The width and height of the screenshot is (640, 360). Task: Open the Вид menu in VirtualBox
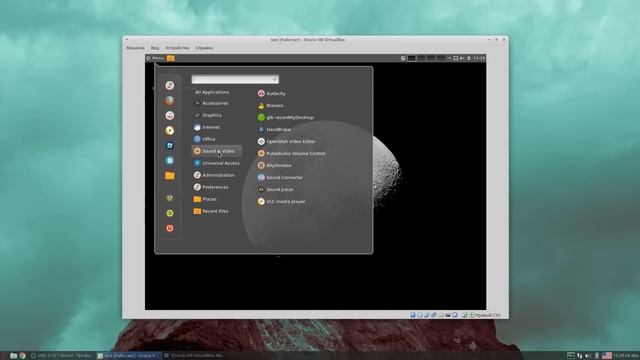coord(155,48)
